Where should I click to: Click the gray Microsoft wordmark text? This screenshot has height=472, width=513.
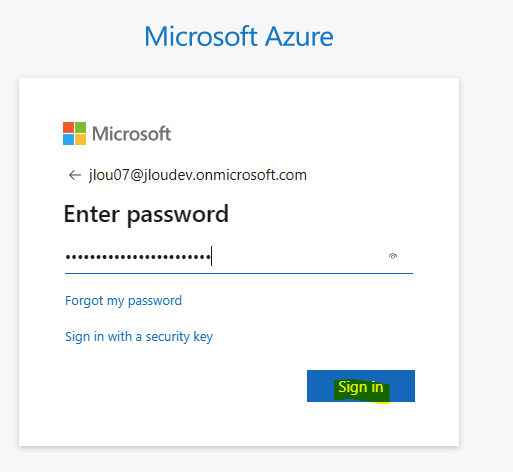(x=131, y=134)
